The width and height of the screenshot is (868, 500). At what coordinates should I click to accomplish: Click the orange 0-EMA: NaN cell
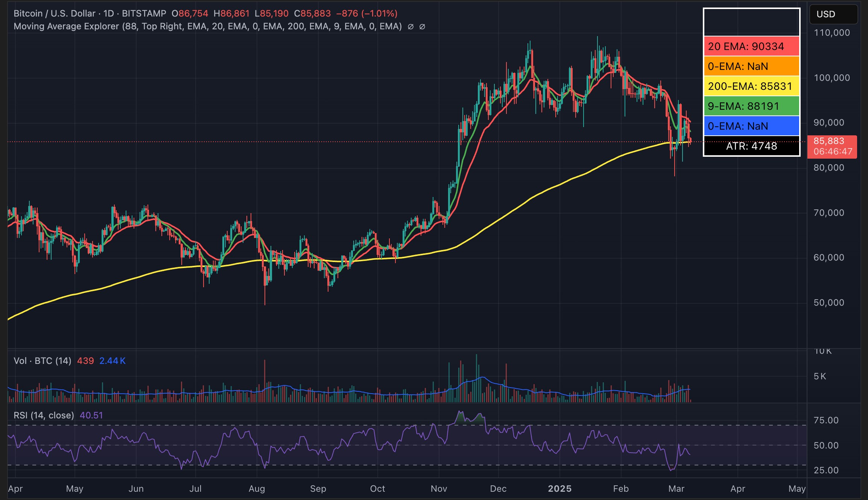pyautogui.click(x=751, y=66)
